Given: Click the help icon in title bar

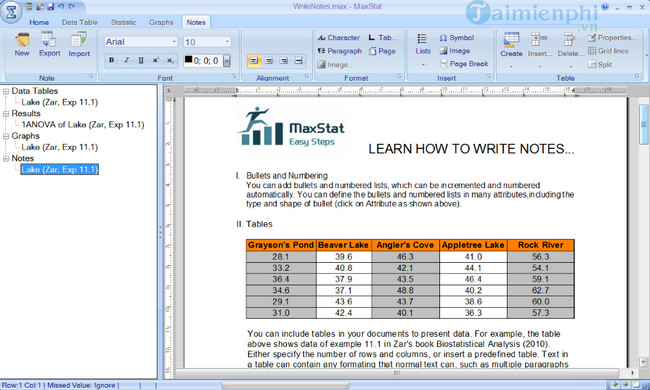Looking at the screenshot, I should point(605,7).
